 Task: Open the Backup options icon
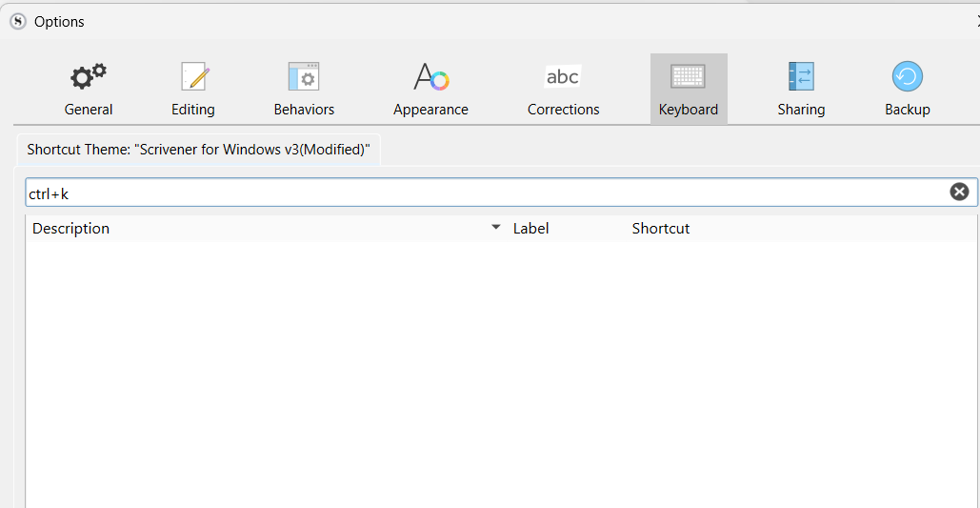907,76
